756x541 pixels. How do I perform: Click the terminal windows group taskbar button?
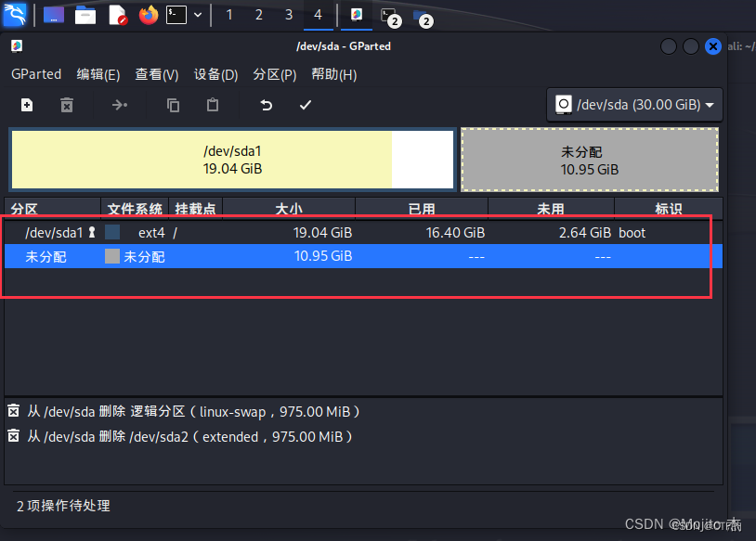tap(390, 16)
